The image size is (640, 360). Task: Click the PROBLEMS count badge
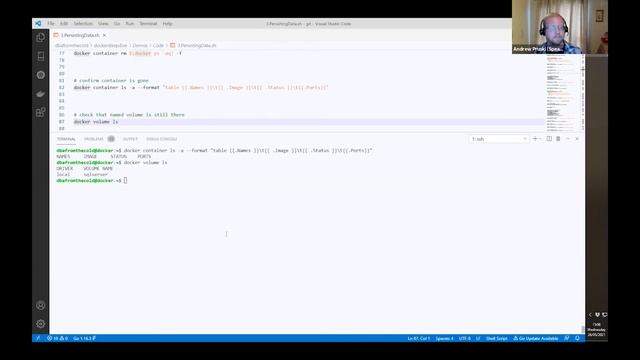[111, 139]
